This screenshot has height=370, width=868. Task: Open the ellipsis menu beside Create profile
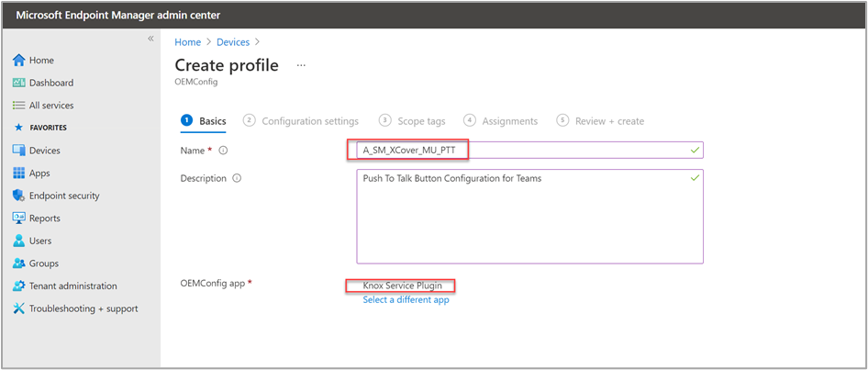[301, 65]
